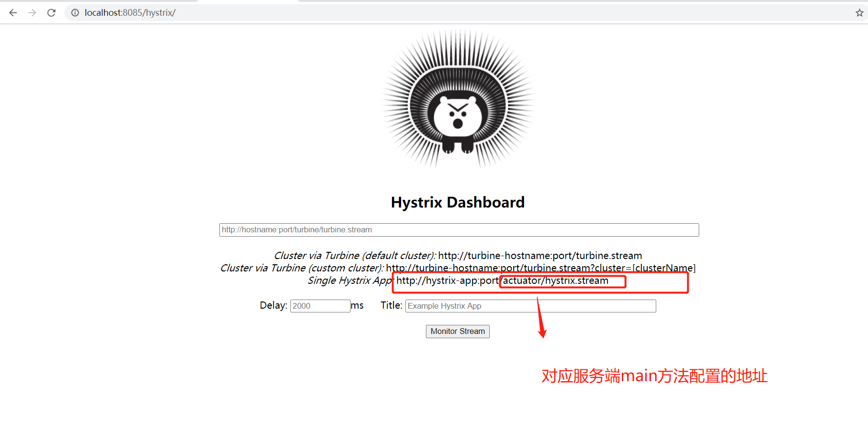Select the actuator/hystrix.stream example text
The width and height of the screenshot is (868, 436).
tap(556, 280)
